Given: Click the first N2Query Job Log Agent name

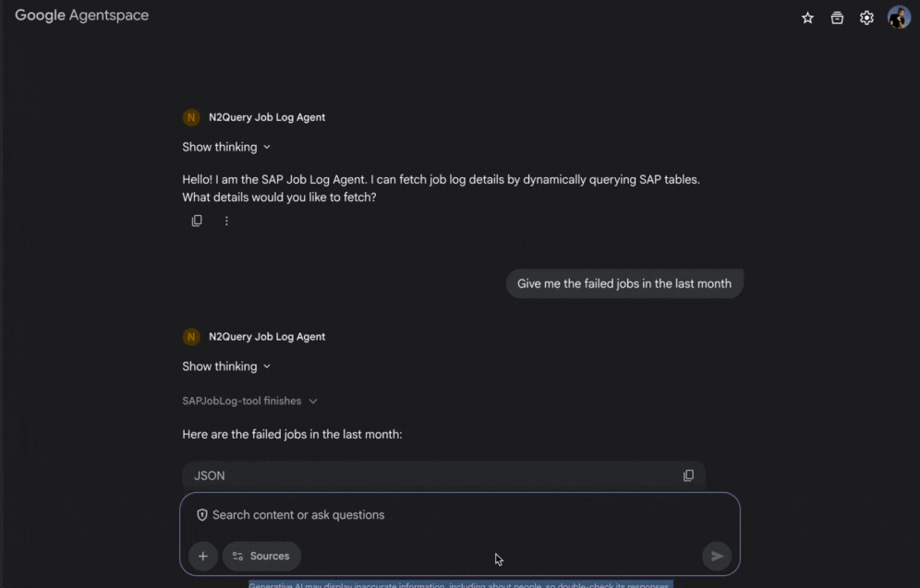Looking at the screenshot, I should pyautogui.click(x=267, y=117).
